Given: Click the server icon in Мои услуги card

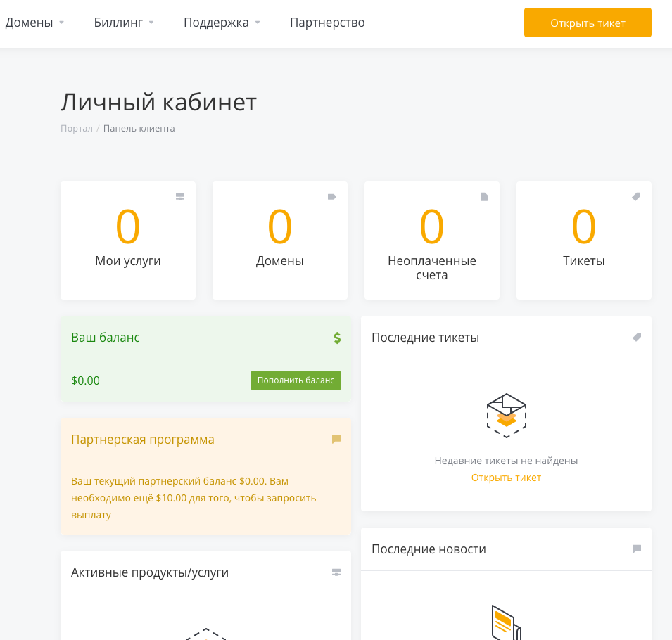Looking at the screenshot, I should [180, 197].
